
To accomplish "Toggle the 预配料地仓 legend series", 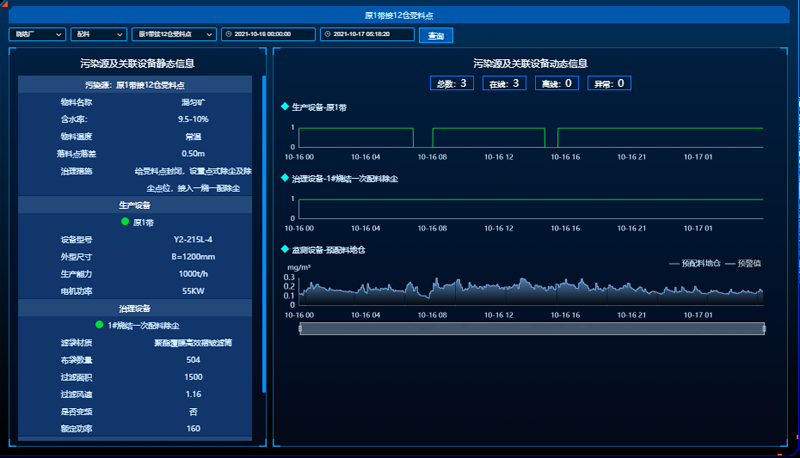I will 695,263.
